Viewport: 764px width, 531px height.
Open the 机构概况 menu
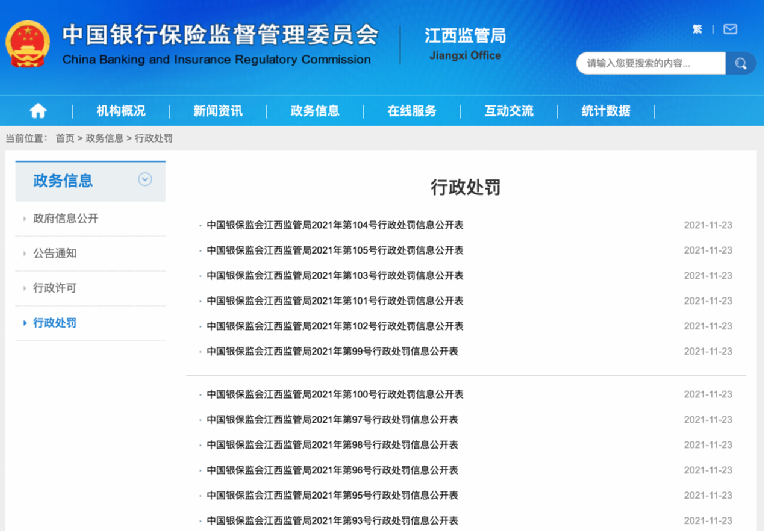[x=121, y=111]
